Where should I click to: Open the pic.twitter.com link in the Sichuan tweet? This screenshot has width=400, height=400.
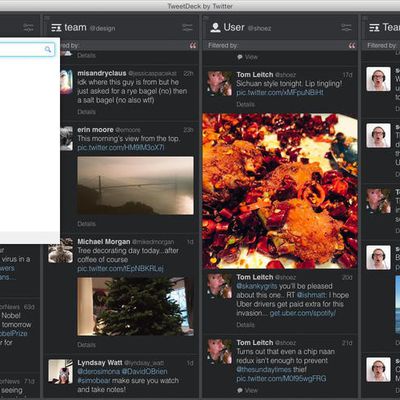[x=280, y=92]
